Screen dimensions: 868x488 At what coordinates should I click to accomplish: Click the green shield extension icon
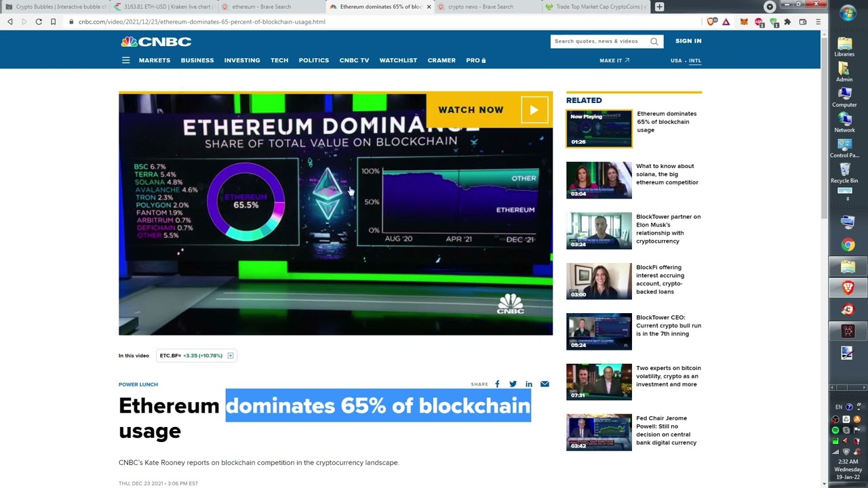pyautogui.click(x=774, y=22)
